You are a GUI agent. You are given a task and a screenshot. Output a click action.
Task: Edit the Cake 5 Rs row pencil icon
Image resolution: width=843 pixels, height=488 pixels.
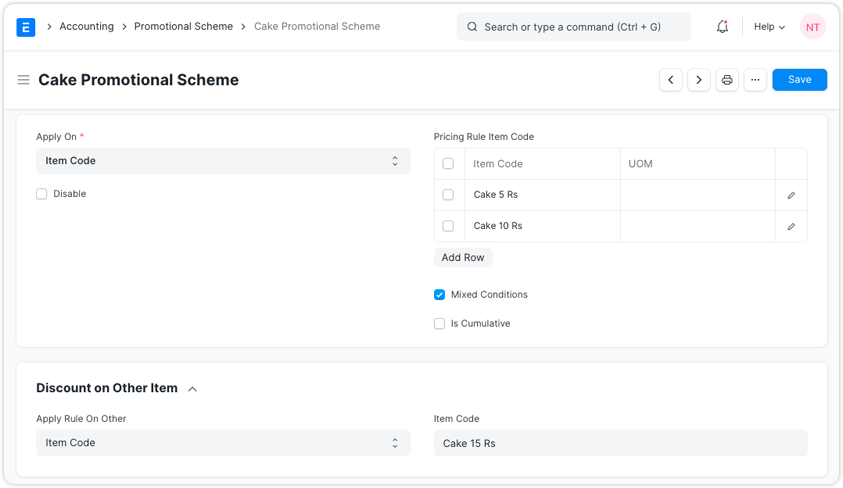click(791, 195)
